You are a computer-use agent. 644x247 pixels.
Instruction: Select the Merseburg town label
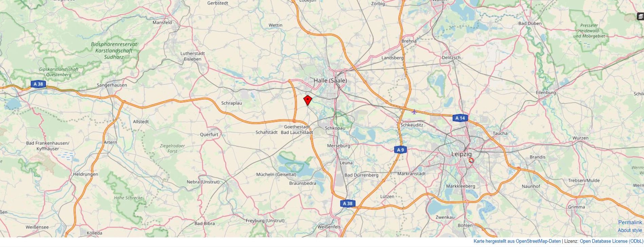(338, 146)
